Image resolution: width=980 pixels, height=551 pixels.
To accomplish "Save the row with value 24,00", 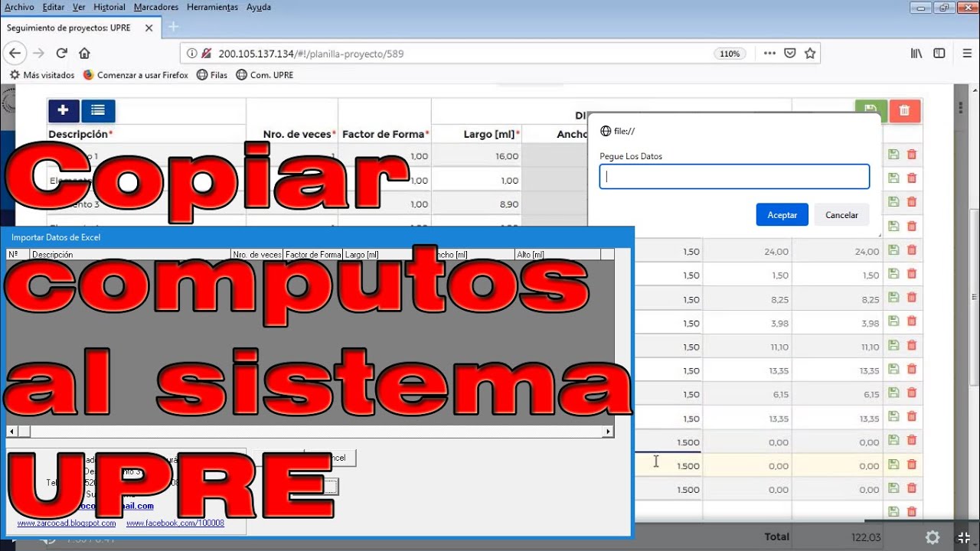I will tap(893, 250).
